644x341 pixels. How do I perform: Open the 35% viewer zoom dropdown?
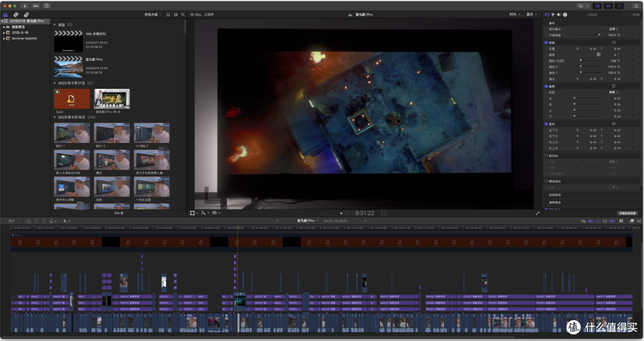[x=515, y=14]
